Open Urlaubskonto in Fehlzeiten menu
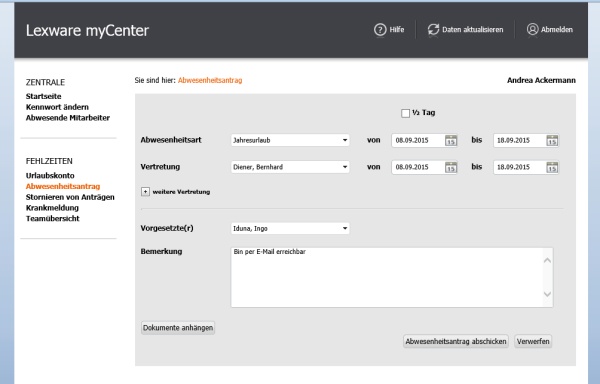 [x=50, y=176]
